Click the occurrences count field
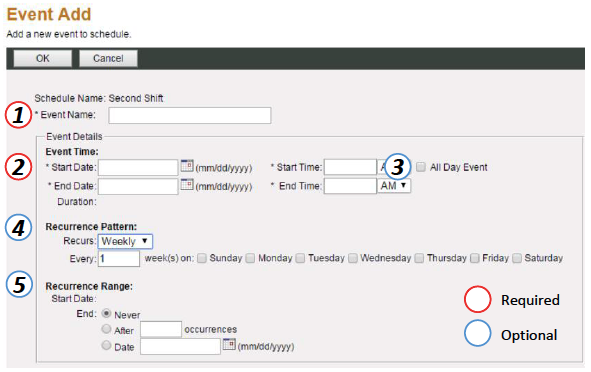 click(x=161, y=329)
